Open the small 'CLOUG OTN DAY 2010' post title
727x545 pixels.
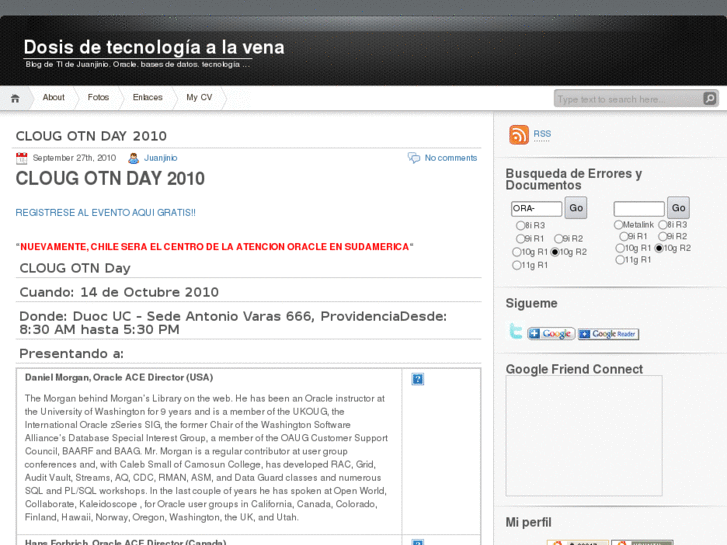point(91,136)
